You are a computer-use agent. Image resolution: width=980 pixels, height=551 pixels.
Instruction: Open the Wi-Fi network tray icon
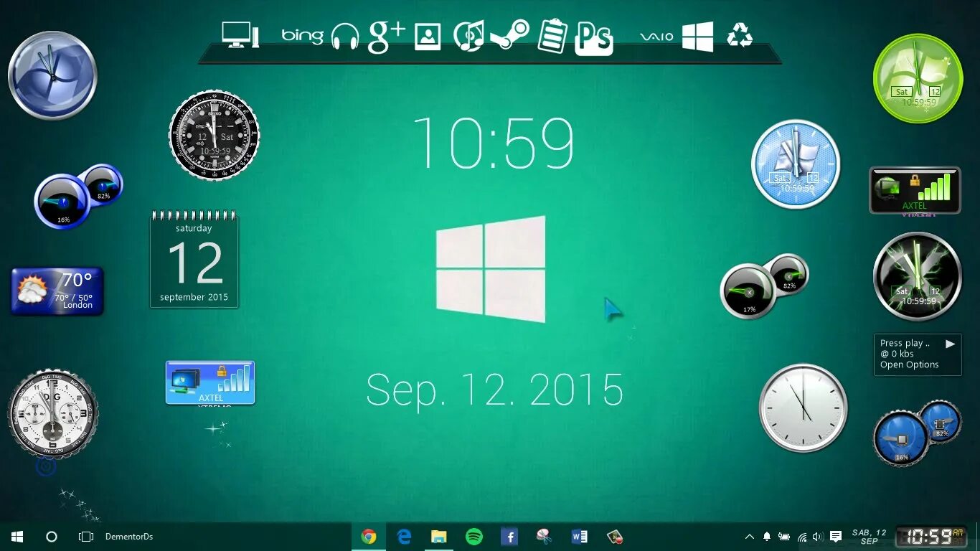801,537
